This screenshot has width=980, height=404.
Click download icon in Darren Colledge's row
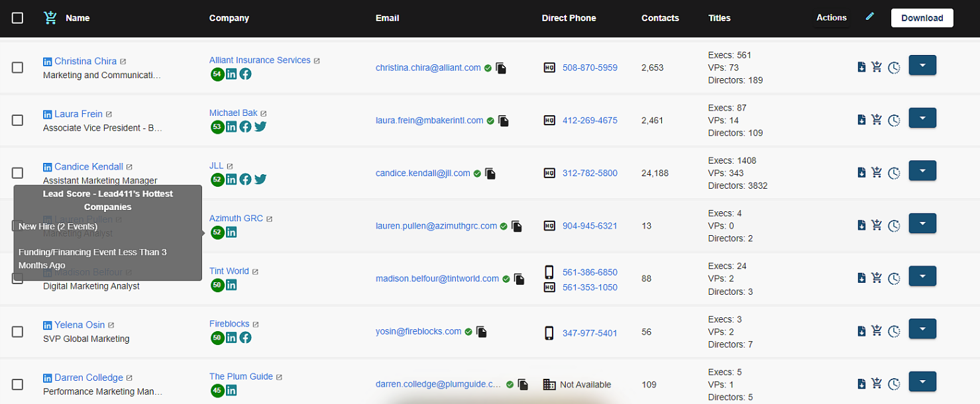pos(861,383)
